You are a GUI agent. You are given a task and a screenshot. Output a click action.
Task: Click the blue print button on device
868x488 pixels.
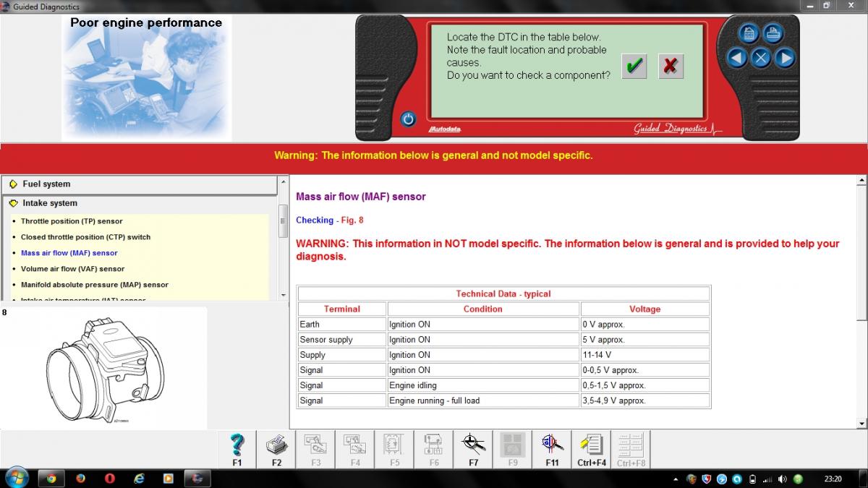[773, 34]
